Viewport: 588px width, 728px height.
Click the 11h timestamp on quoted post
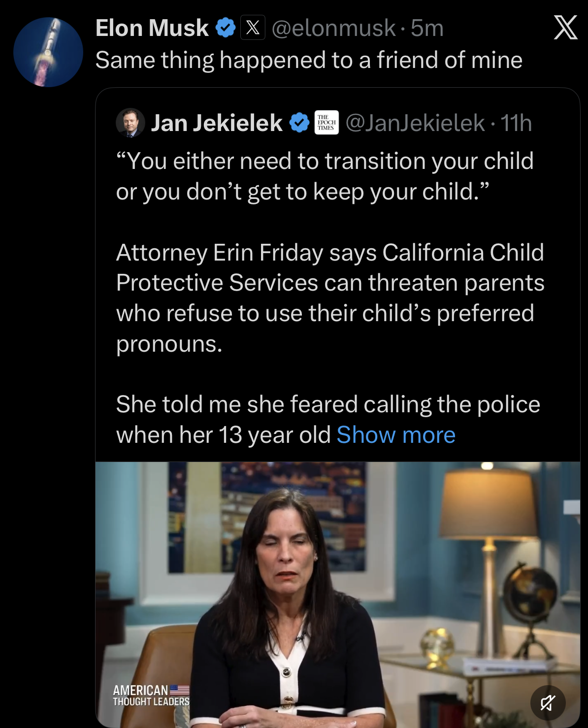[516, 123]
